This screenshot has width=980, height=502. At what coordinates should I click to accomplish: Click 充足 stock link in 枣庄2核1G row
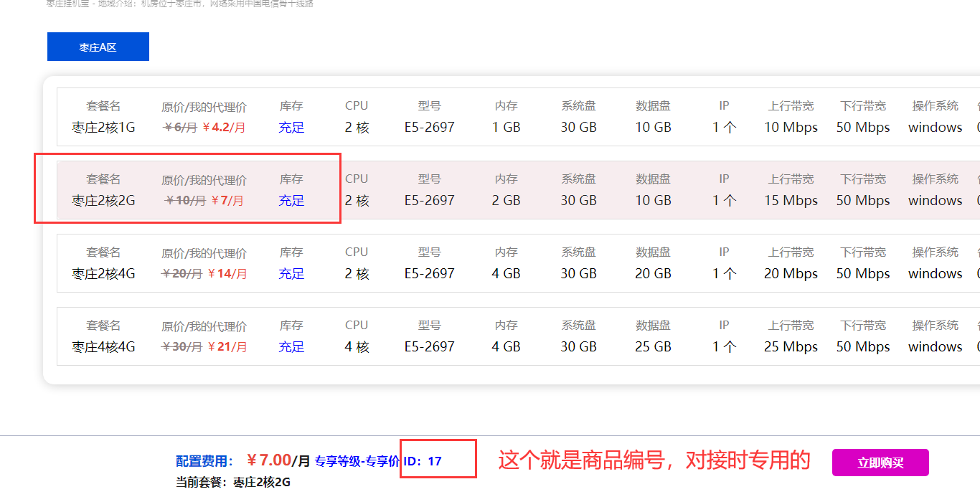tap(291, 128)
